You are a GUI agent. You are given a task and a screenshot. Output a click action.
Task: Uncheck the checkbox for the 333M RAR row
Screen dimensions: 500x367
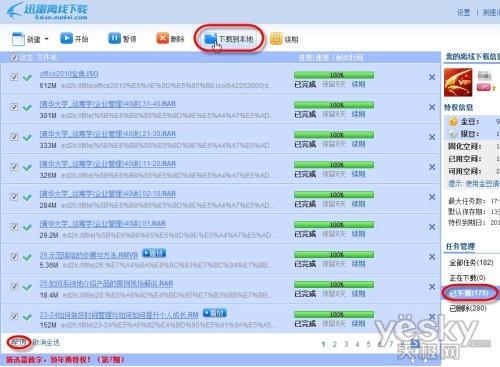tap(14, 137)
